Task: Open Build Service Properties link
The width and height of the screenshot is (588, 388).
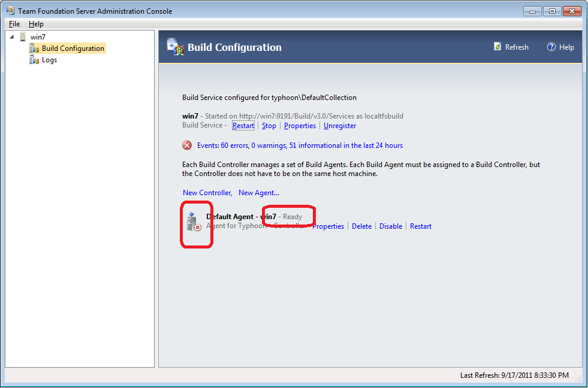Action: point(300,126)
